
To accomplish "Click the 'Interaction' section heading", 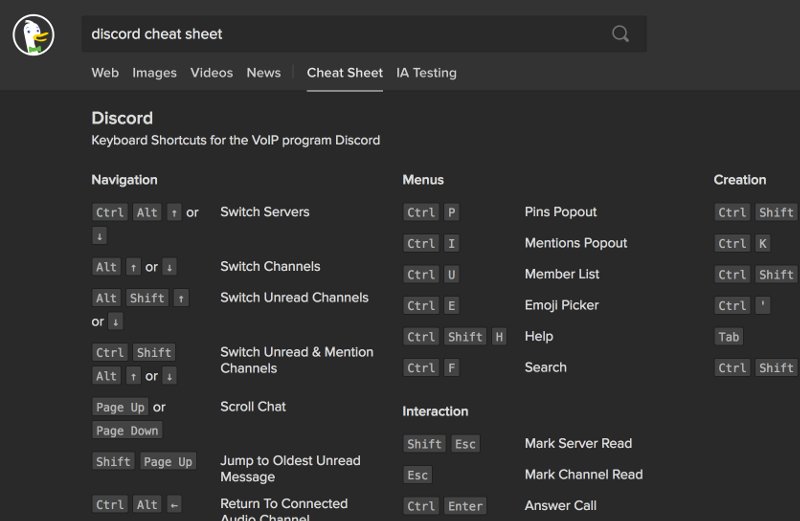I will click(435, 411).
